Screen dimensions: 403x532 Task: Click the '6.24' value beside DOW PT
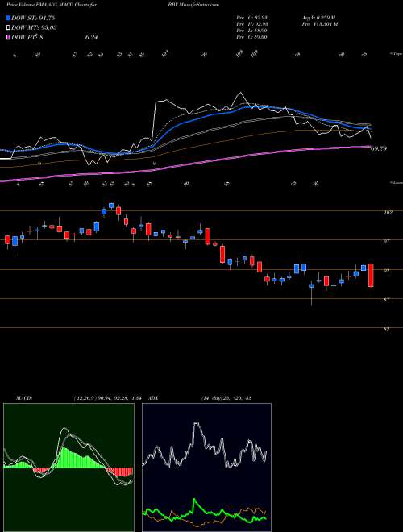[x=92, y=37]
